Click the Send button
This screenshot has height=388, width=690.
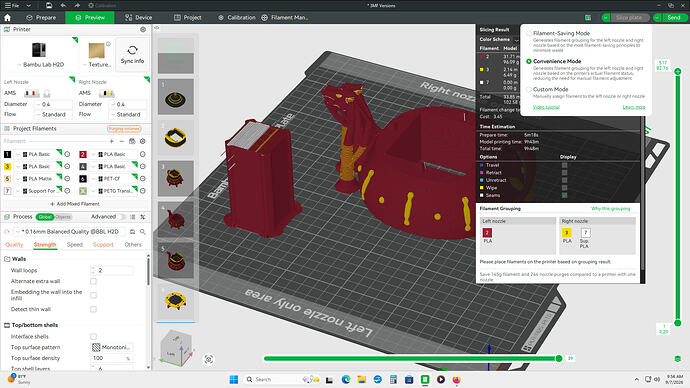(x=674, y=18)
